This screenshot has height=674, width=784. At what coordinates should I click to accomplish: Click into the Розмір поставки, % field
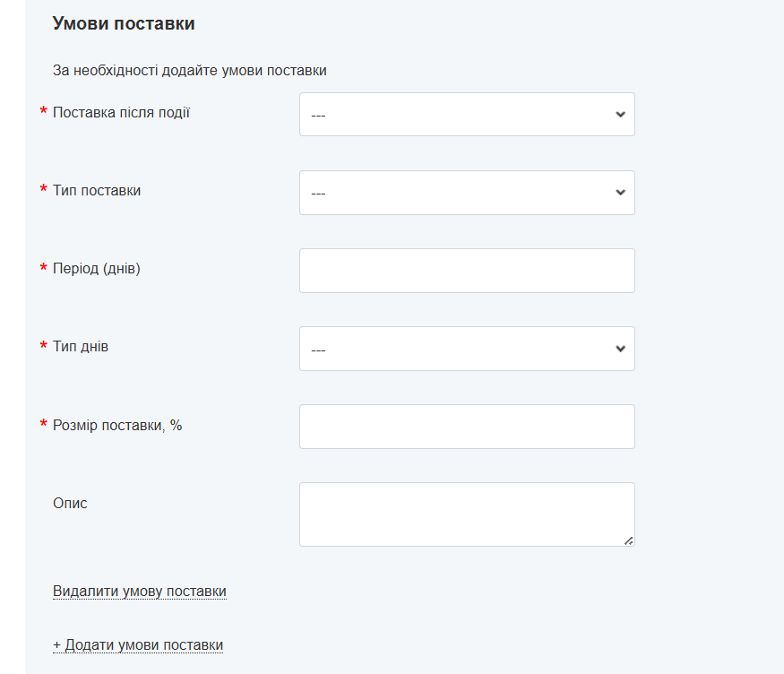pyautogui.click(x=466, y=427)
